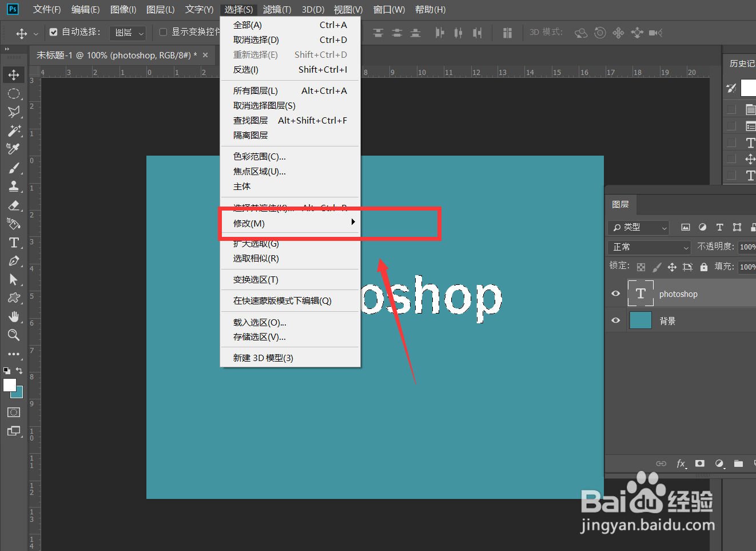Open the 图层 auto-select dropdown
The image size is (756, 551).
click(128, 33)
